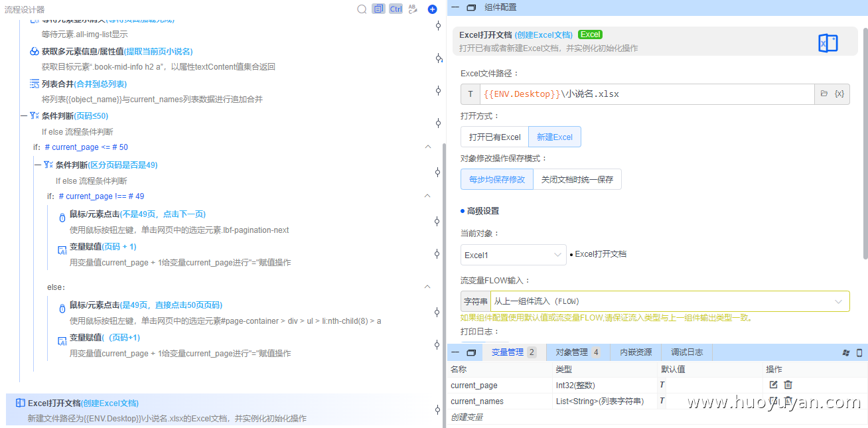Click the Windows platform icon in bottom panel
The image size is (868, 428).
(x=846, y=353)
